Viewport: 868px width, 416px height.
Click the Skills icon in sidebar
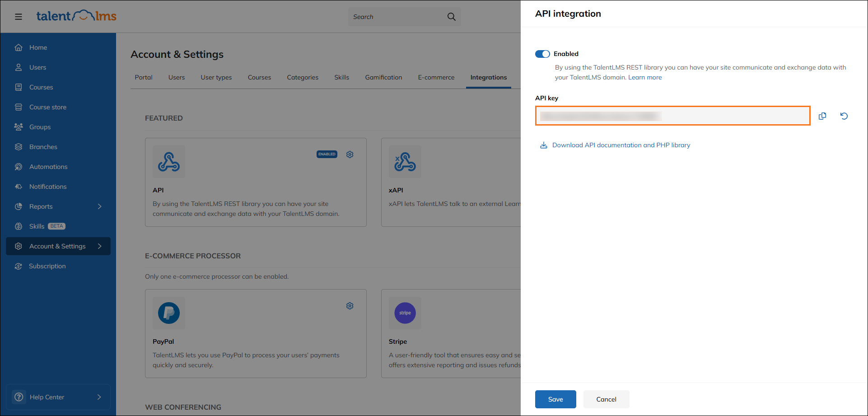click(x=19, y=226)
